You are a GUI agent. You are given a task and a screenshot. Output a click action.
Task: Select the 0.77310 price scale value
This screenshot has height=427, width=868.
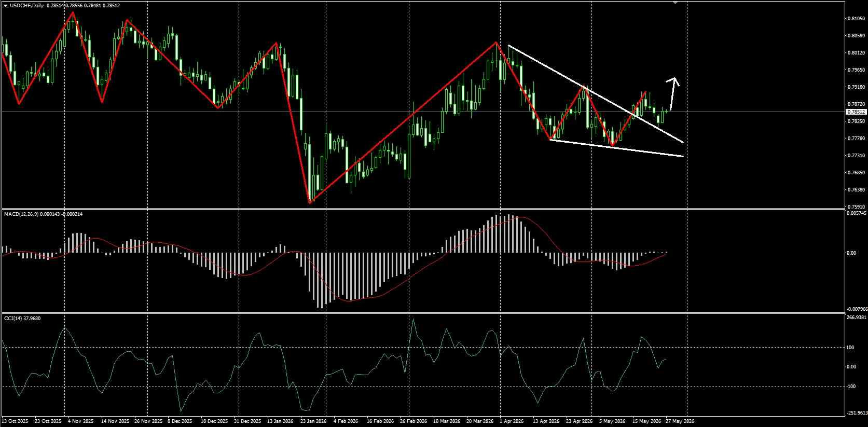click(856, 156)
